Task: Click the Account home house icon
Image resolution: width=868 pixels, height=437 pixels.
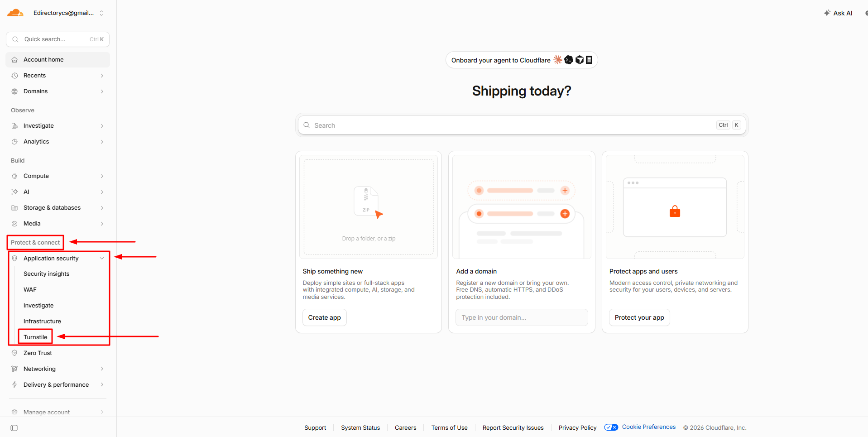Action: (14, 60)
